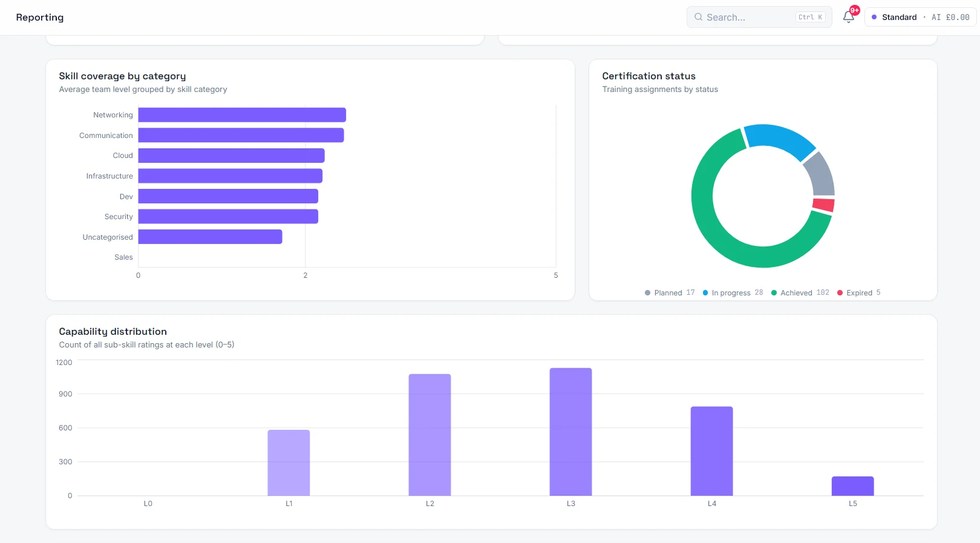Toggle the In progress 28 legend entry

(x=733, y=293)
